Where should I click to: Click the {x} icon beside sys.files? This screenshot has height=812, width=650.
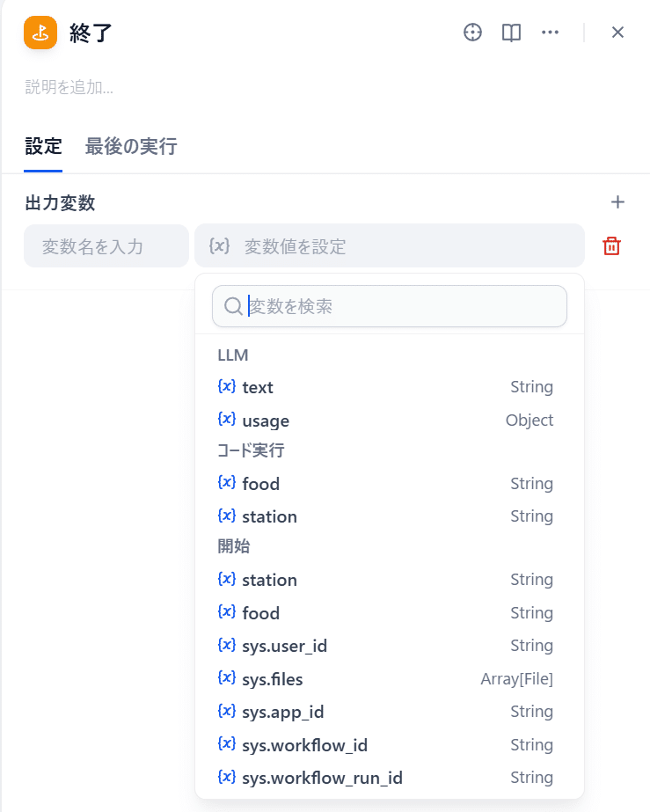tap(227, 678)
